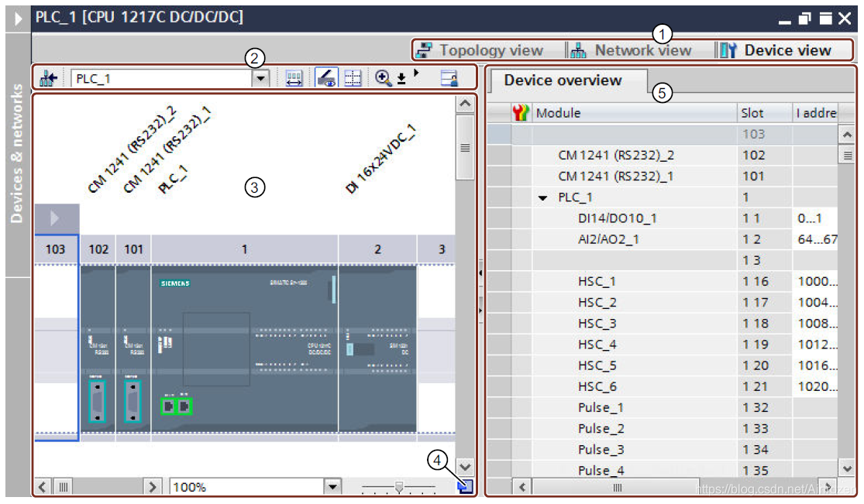Image resolution: width=864 pixels, height=504 pixels.
Task: Click device overview scroll down arrow
Action: (x=847, y=468)
